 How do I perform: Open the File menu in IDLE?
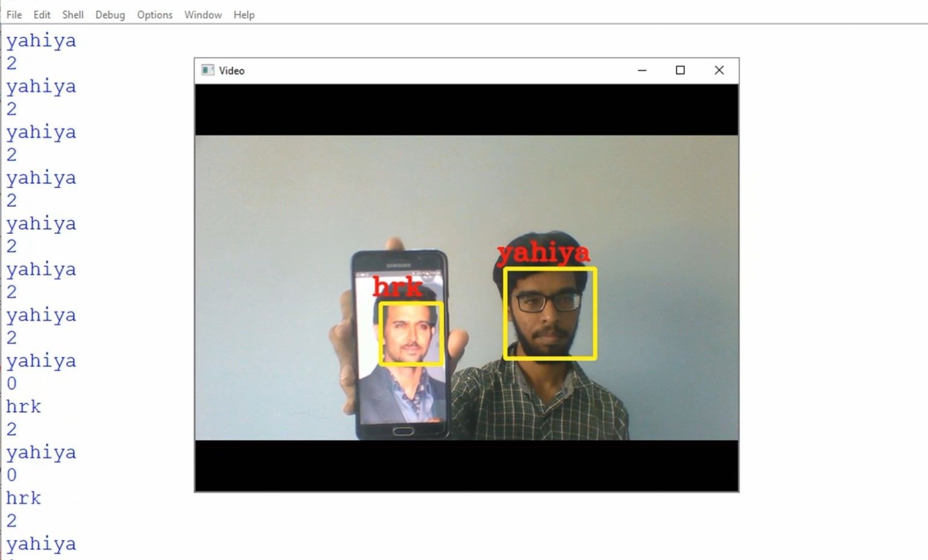pyautogui.click(x=13, y=14)
